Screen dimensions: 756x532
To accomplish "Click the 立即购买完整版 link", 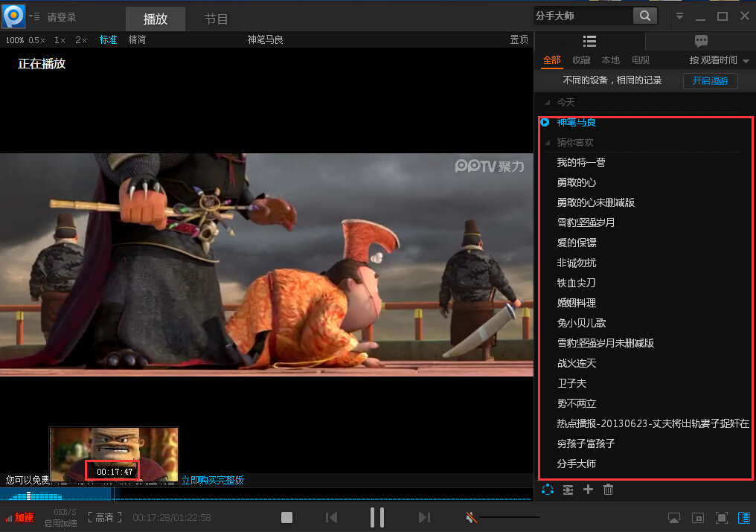I will (x=213, y=480).
